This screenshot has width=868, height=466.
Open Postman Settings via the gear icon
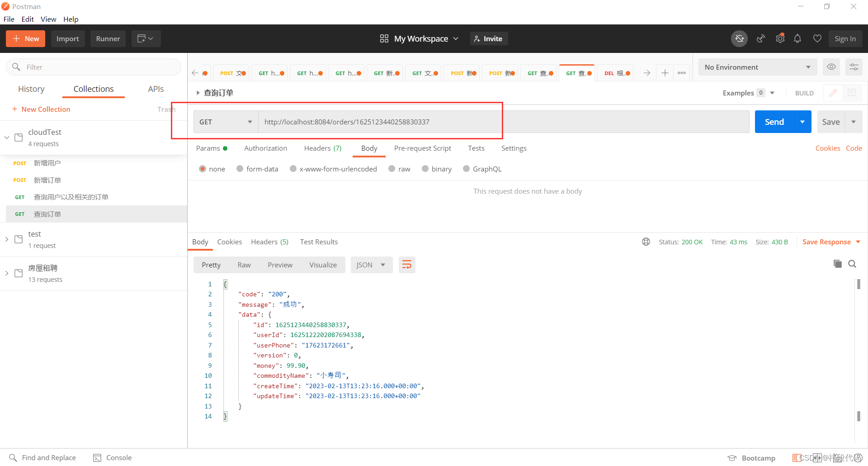(x=780, y=38)
